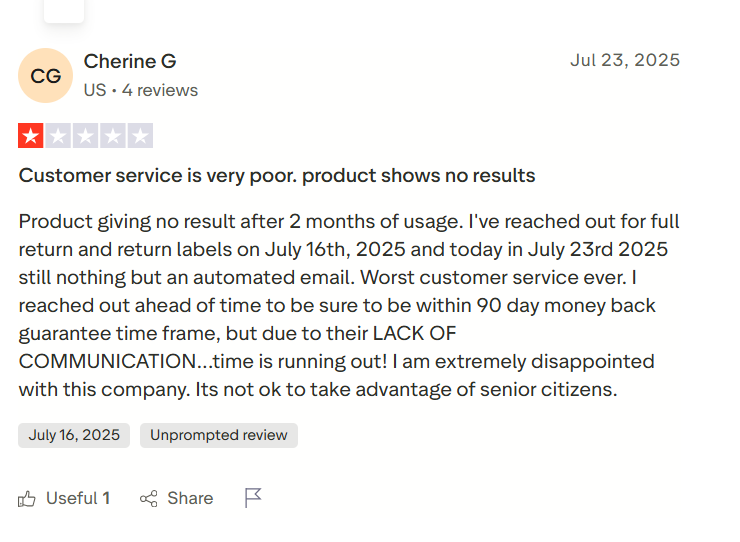Click the "Unprompted review" tag
This screenshot has height=542, width=740.
[x=219, y=435]
